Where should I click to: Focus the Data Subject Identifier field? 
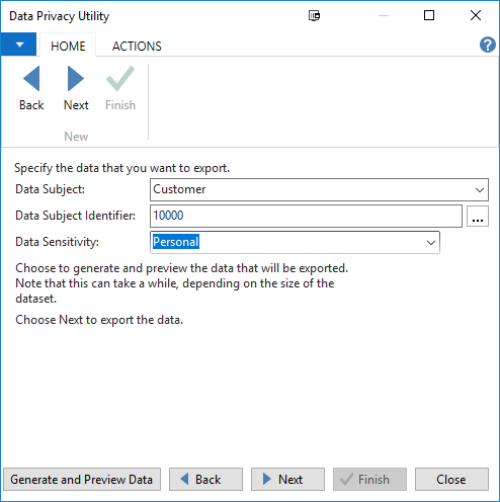tap(306, 216)
